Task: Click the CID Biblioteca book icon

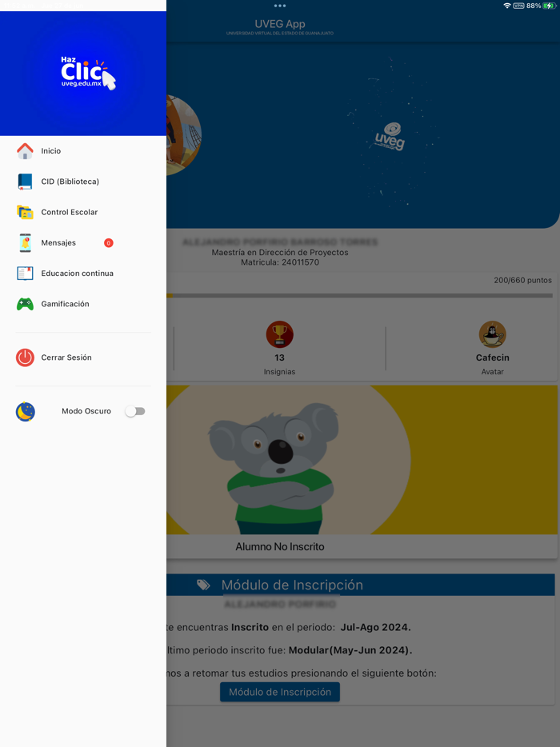Action: (26, 182)
